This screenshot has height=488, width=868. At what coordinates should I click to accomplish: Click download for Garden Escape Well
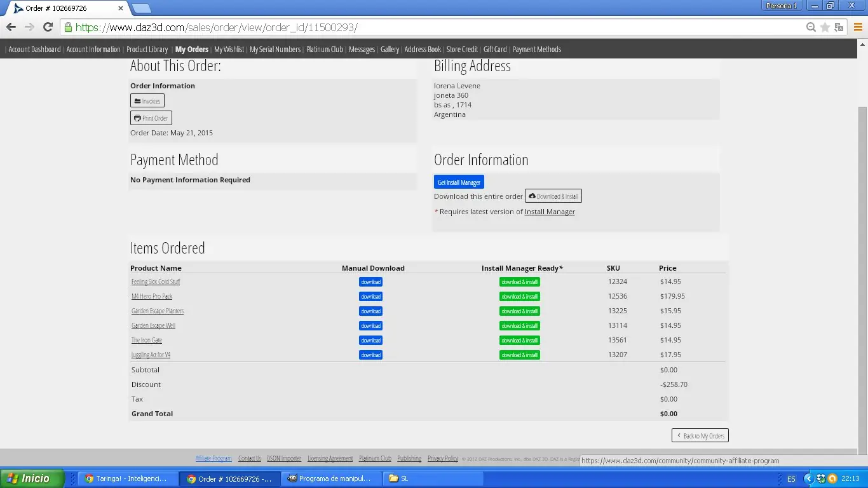(371, 325)
